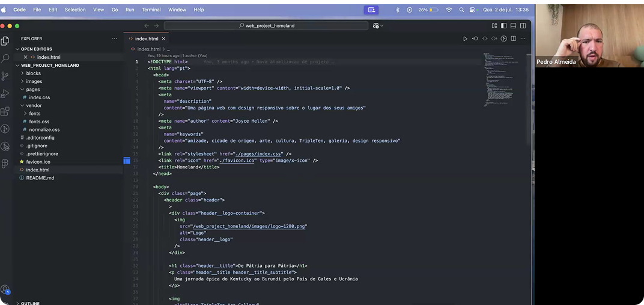644x305 pixels.
Task: Toggle the bottom panel visibility
Action: click(x=514, y=26)
